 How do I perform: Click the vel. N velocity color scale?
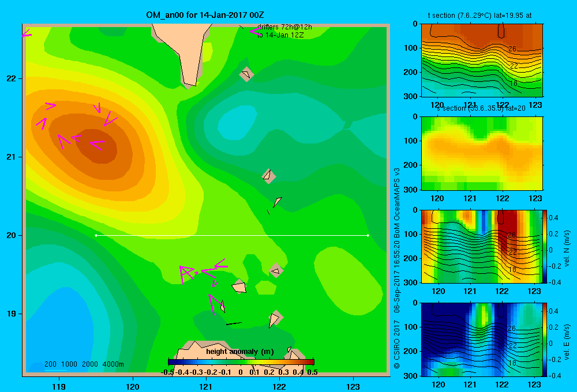pyautogui.click(x=544, y=246)
